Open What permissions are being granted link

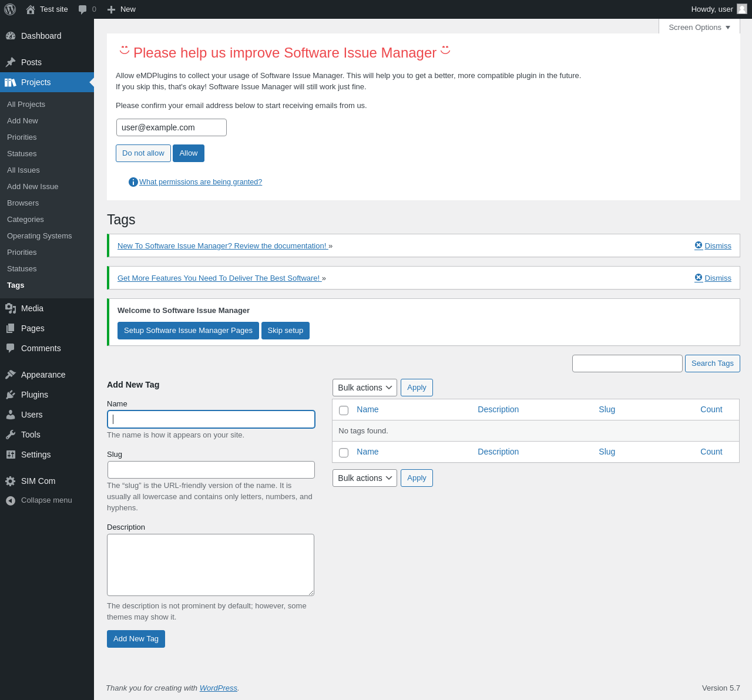pos(200,182)
